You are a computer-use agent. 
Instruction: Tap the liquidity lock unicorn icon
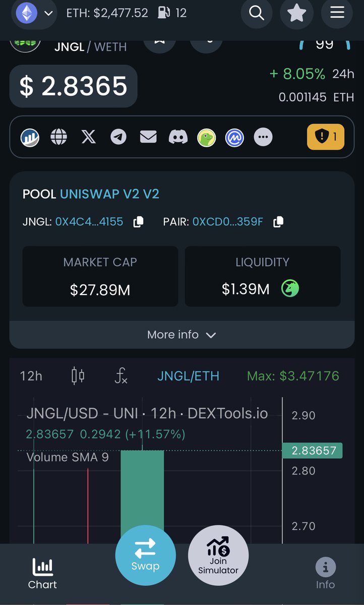tap(290, 289)
